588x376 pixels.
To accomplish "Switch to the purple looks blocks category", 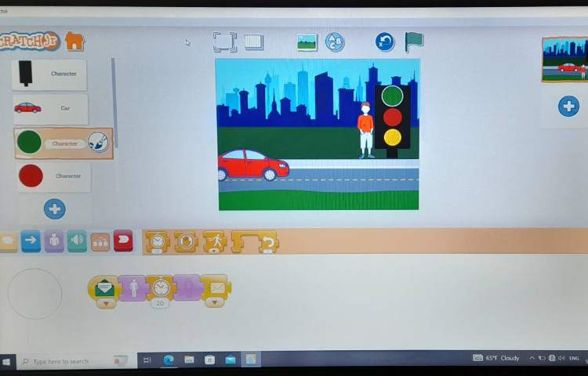I will pyautogui.click(x=54, y=241).
